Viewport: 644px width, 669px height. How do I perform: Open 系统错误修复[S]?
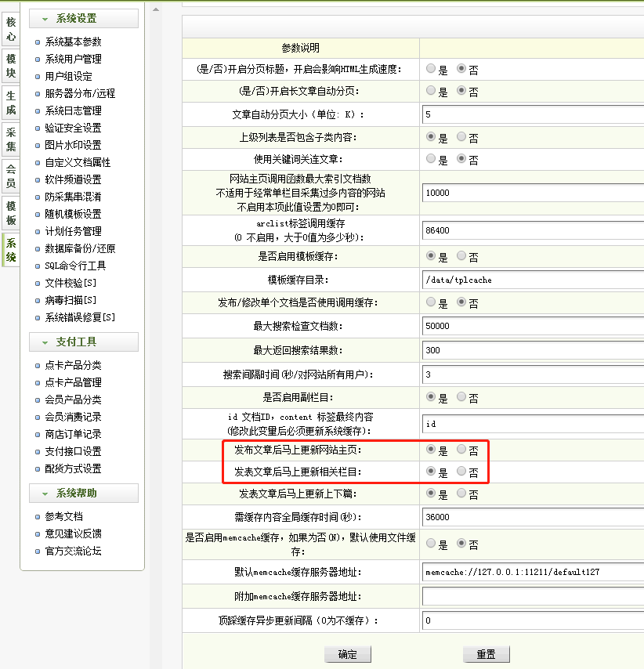point(80,317)
